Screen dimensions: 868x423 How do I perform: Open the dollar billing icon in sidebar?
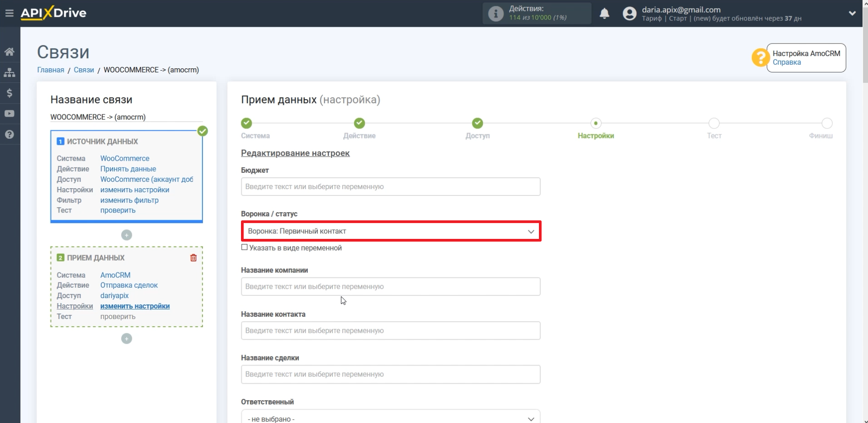[x=9, y=93]
